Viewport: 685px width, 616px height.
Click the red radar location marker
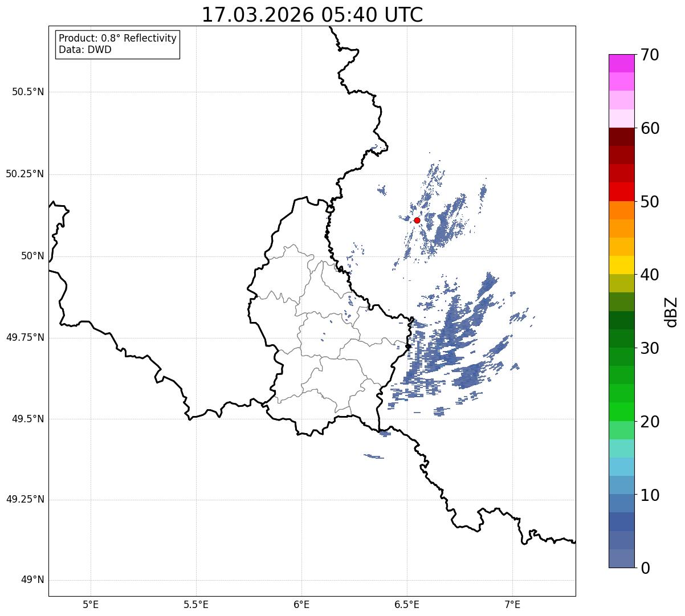(x=417, y=220)
